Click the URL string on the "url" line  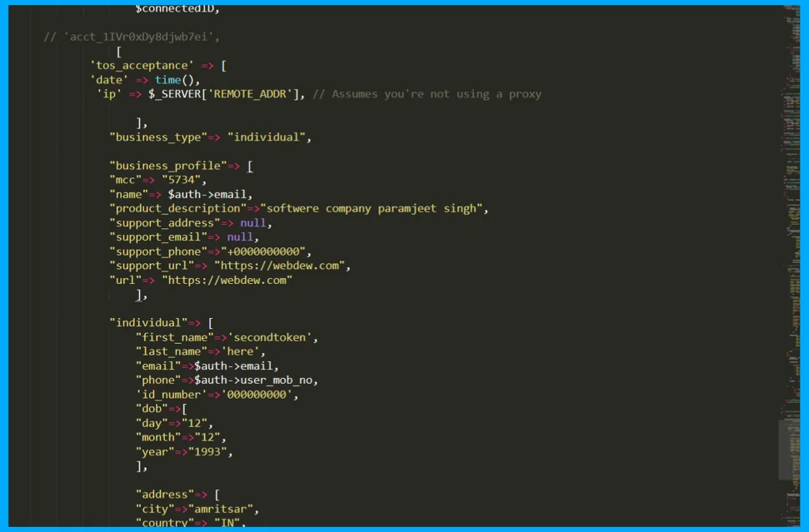pos(227,280)
